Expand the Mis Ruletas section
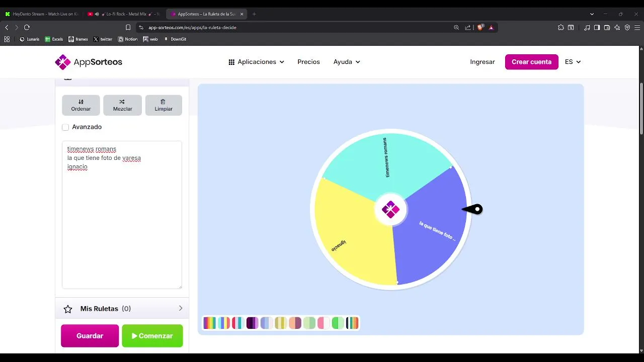The width and height of the screenshot is (644, 362). (122, 309)
